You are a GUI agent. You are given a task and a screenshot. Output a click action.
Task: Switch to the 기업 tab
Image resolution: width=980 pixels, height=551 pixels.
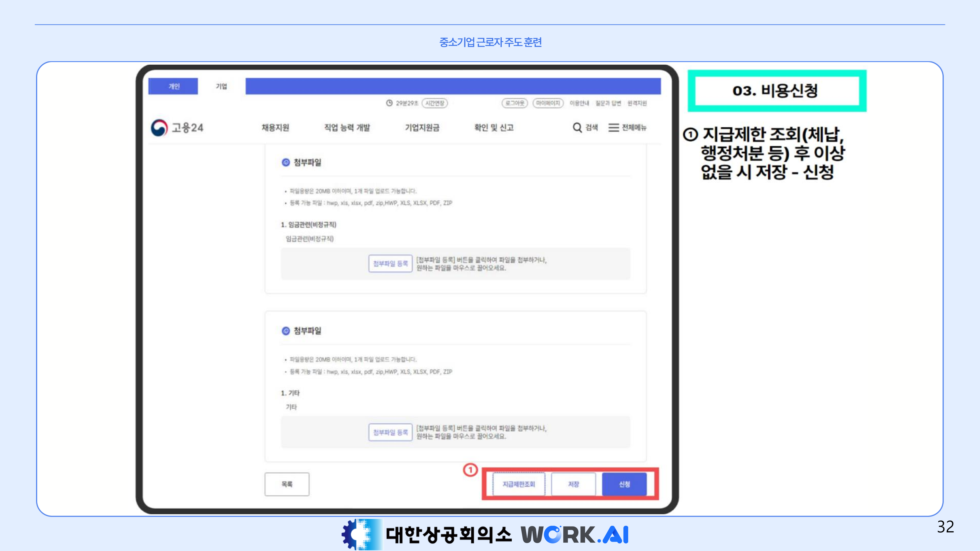(x=221, y=86)
